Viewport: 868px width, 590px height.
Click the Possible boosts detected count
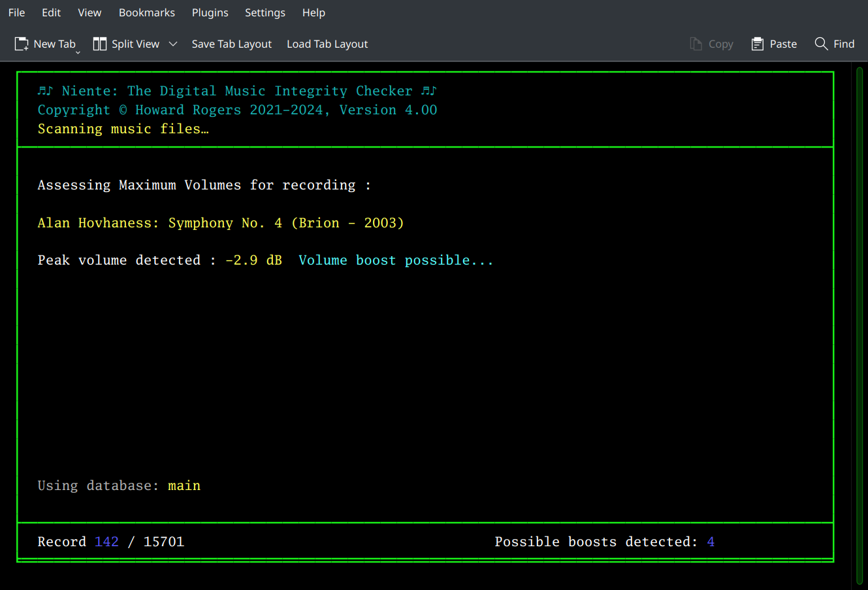click(x=711, y=542)
